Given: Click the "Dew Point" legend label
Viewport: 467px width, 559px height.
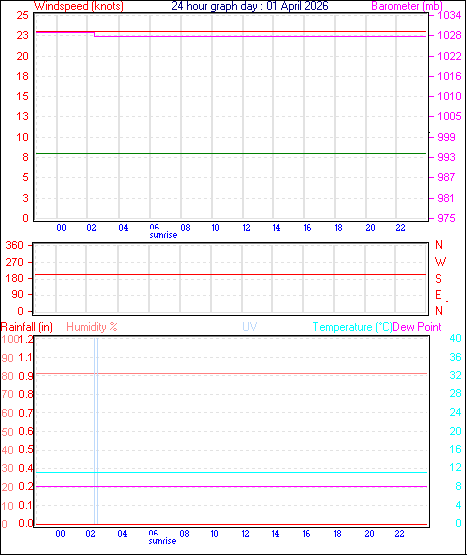Looking at the screenshot, I should pos(417,327).
